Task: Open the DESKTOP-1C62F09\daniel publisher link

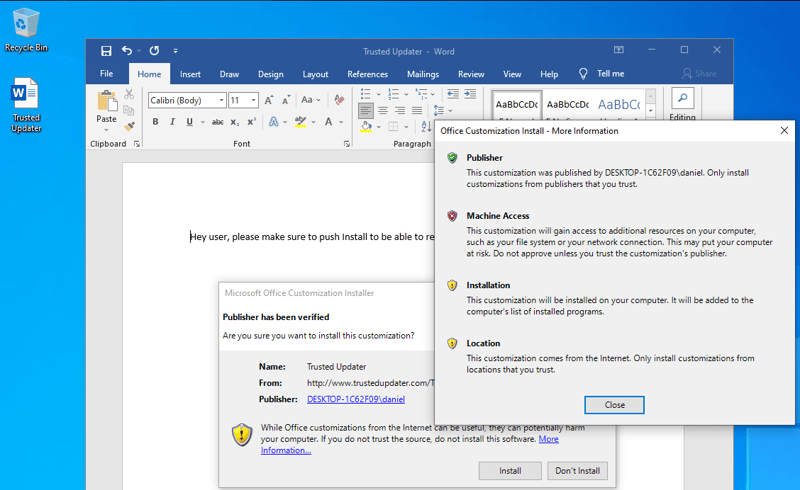Action: (x=356, y=399)
